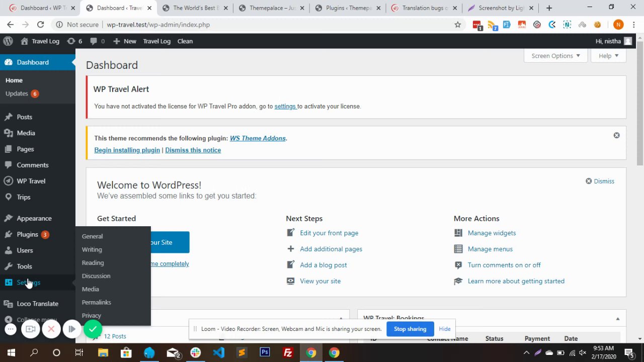Open a new browser tab
644x362 pixels.
[549, 8]
